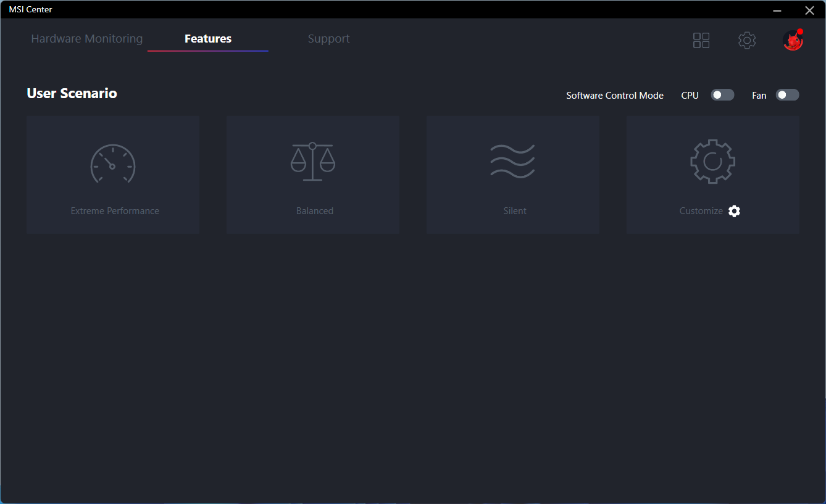Switch to the Features tab

click(x=208, y=38)
